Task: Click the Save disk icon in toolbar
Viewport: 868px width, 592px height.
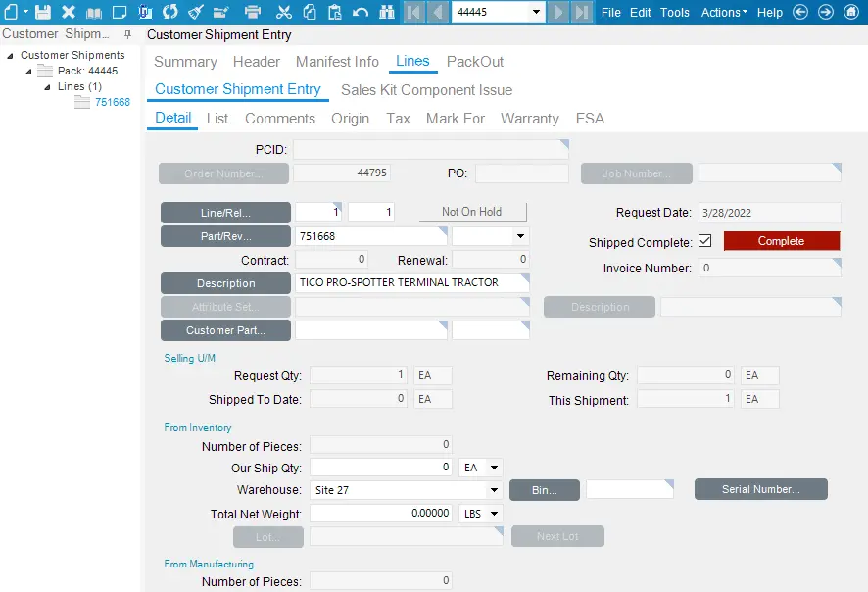Action: point(43,12)
